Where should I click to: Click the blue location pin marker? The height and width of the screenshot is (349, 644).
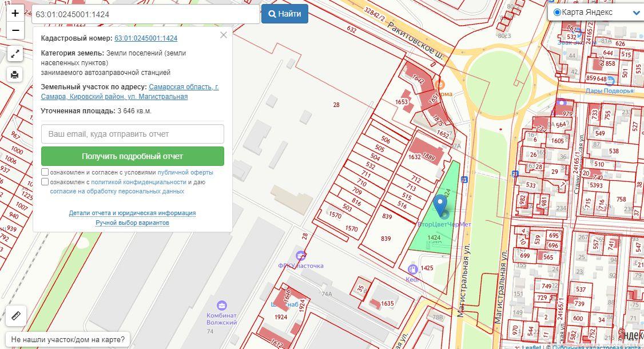coord(440,205)
